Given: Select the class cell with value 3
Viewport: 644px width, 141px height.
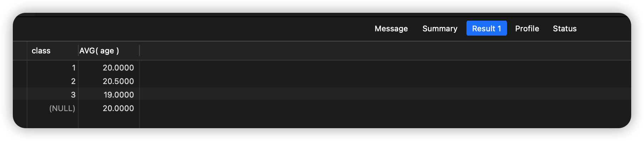Looking at the screenshot, I should pyautogui.click(x=53, y=95).
